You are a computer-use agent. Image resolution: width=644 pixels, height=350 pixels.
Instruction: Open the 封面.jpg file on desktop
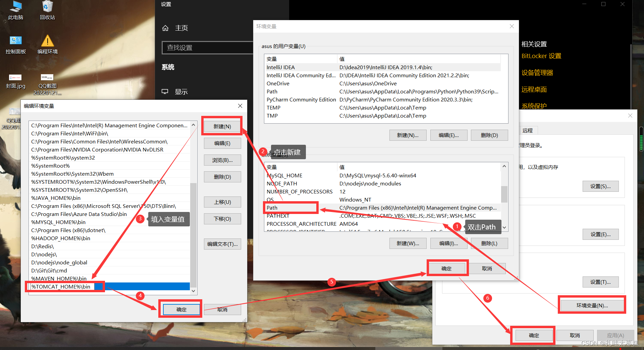click(x=15, y=82)
